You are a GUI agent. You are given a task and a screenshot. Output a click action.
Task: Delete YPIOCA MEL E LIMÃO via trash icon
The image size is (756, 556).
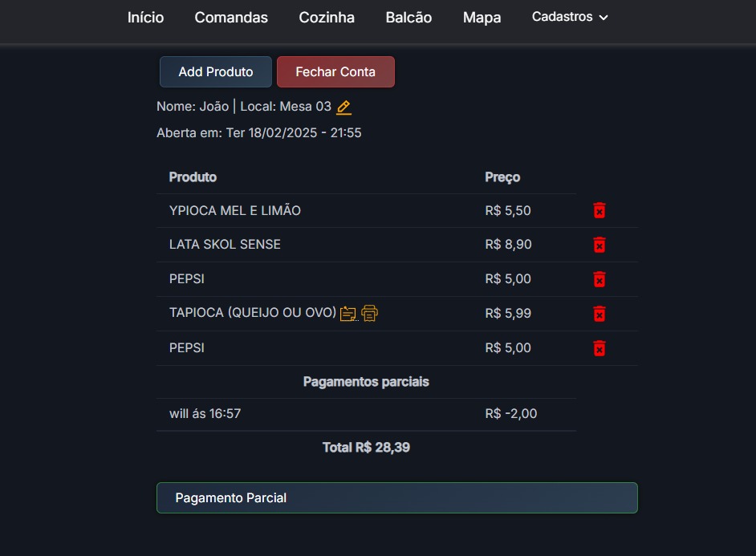[600, 210]
